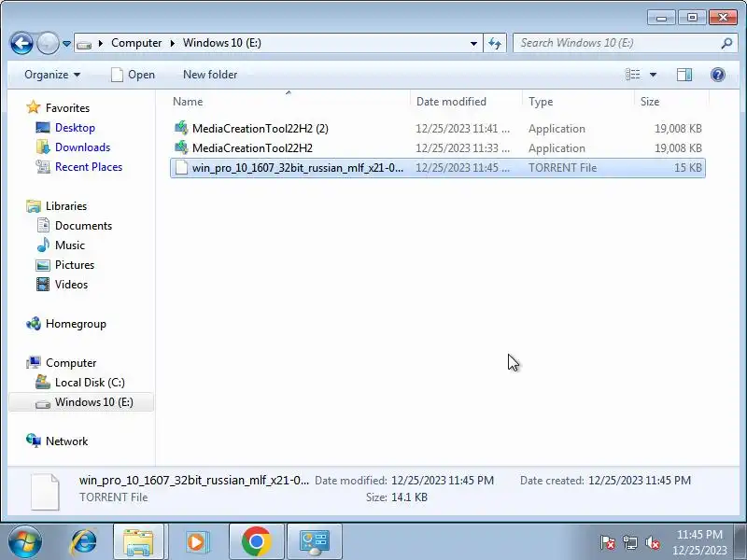Open Desktop in Favorites
This screenshot has height=560, width=747.
click(75, 128)
